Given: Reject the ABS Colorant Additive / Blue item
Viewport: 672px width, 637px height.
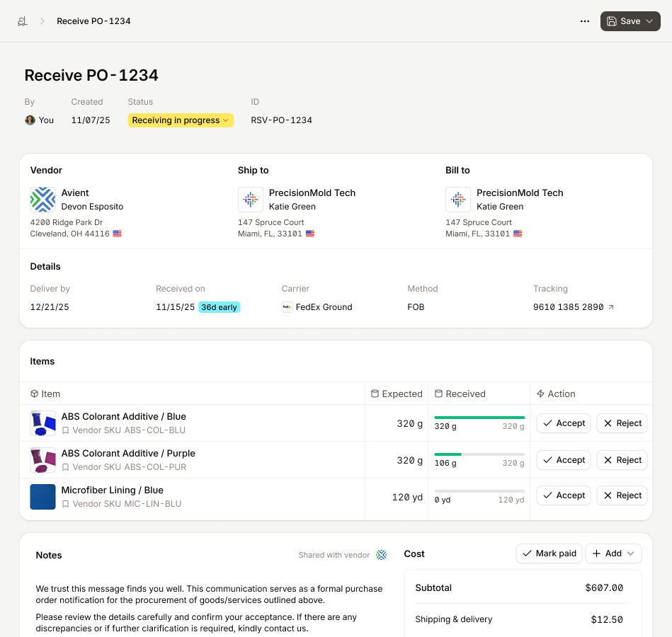Looking at the screenshot, I should click(x=622, y=423).
